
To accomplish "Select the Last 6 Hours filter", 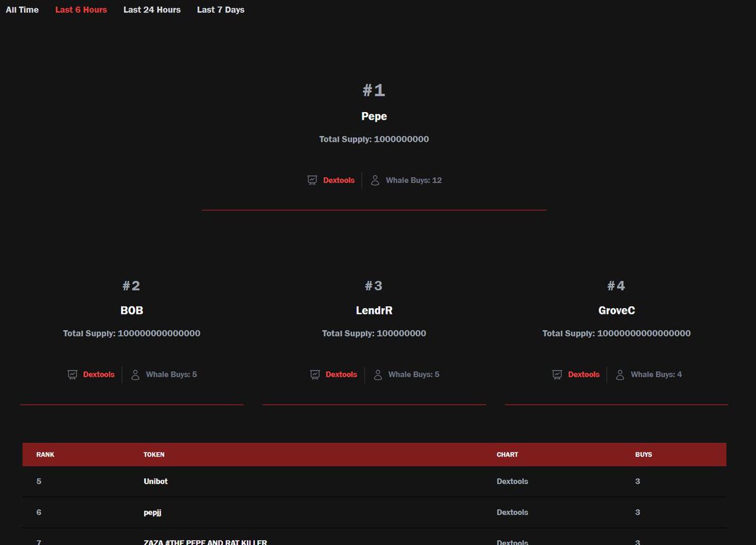I will [x=81, y=9].
